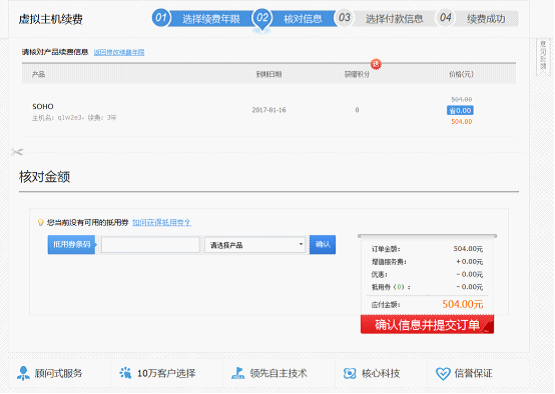Click the bonus points value 0 in SOHO row
Image resolution: width=555 pixels, height=394 pixels.
pyautogui.click(x=357, y=110)
